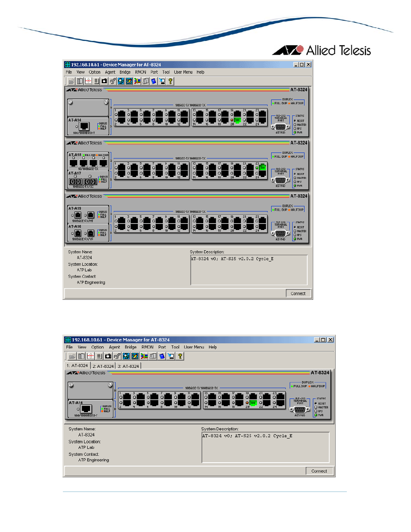Open the Bridge menu in the three-switch window
The height and width of the screenshot is (532, 411).
pyautogui.click(x=125, y=72)
